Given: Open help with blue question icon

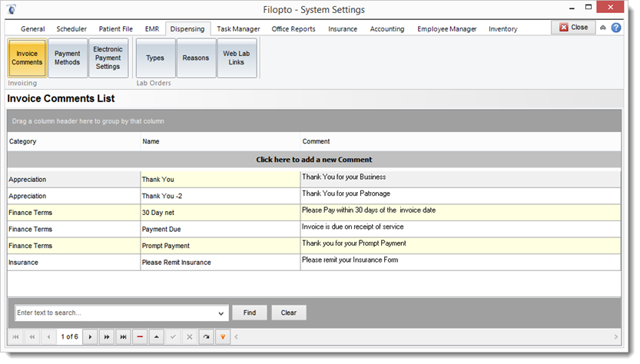Looking at the screenshot, I should point(616,28).
